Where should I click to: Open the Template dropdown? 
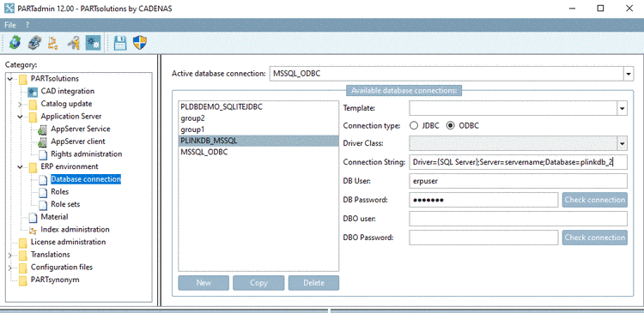coord(623,108)
